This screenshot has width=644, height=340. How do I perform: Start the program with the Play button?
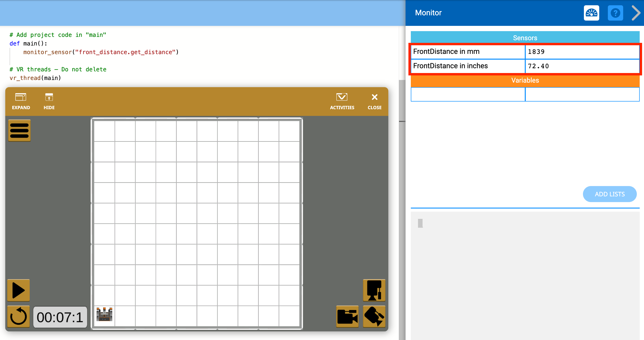(x=18, y=290)
